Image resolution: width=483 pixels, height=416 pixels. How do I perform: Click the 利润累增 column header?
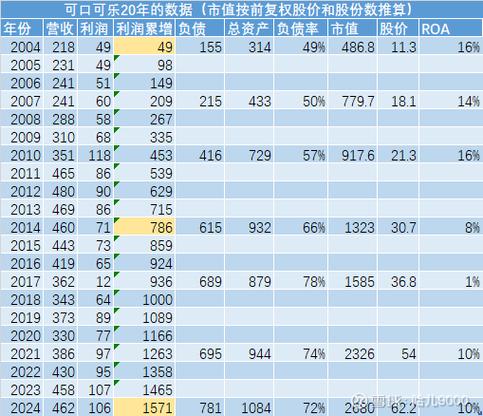tap(144, 28)
